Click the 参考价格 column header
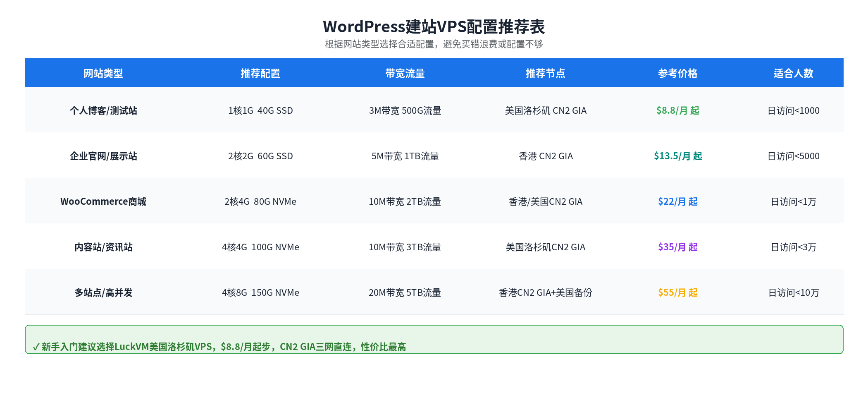 678,73
